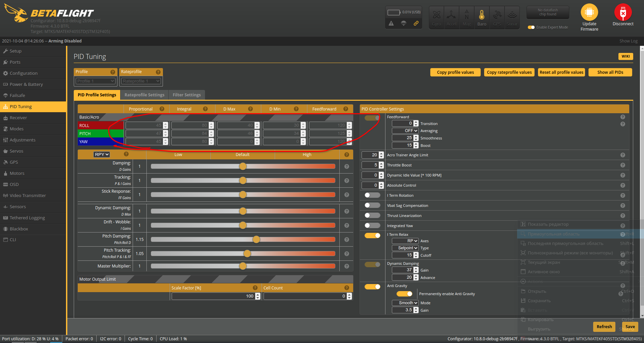This screenshot has height=343, width=644.
Task: Click the warning triangle status icon
Action: point(391,23)
